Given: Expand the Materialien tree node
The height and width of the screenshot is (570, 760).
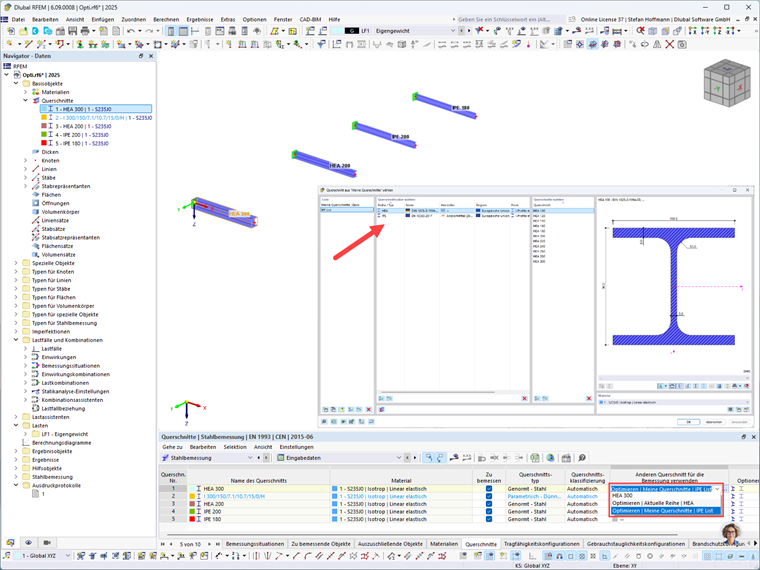Looking at the screenshot, I should click(25, 92).
